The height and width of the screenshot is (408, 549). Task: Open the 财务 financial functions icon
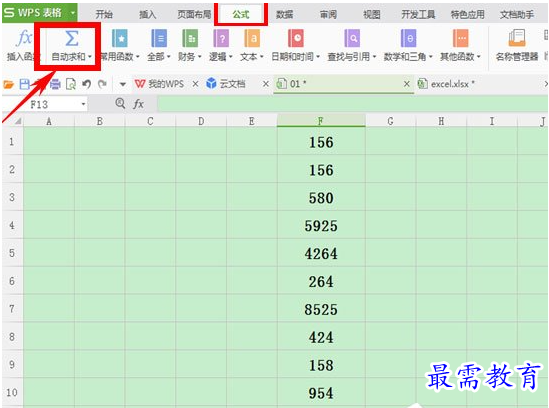pos(190,38)
